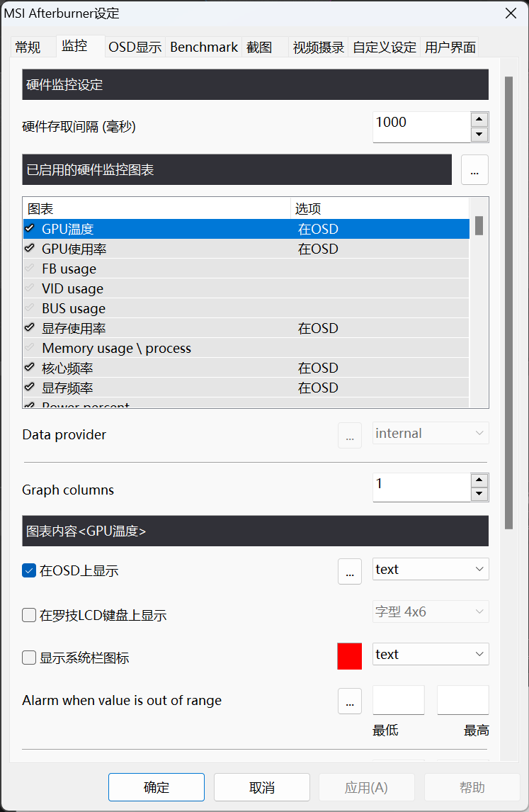
Task: Click the settings page vertical scrollbar
Action: pyautogui.click(x=508, y=303)
